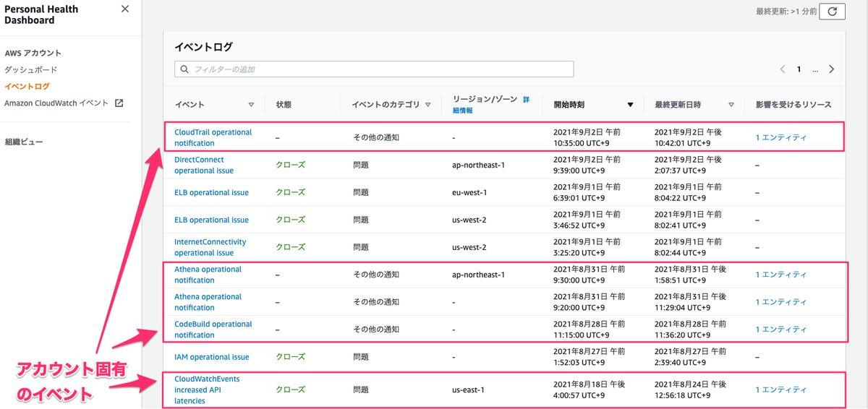The height and width of the screenshot is (409, 868).
Task: Open ELB operational issue at 3:46:52
Action: coord(211,220)
